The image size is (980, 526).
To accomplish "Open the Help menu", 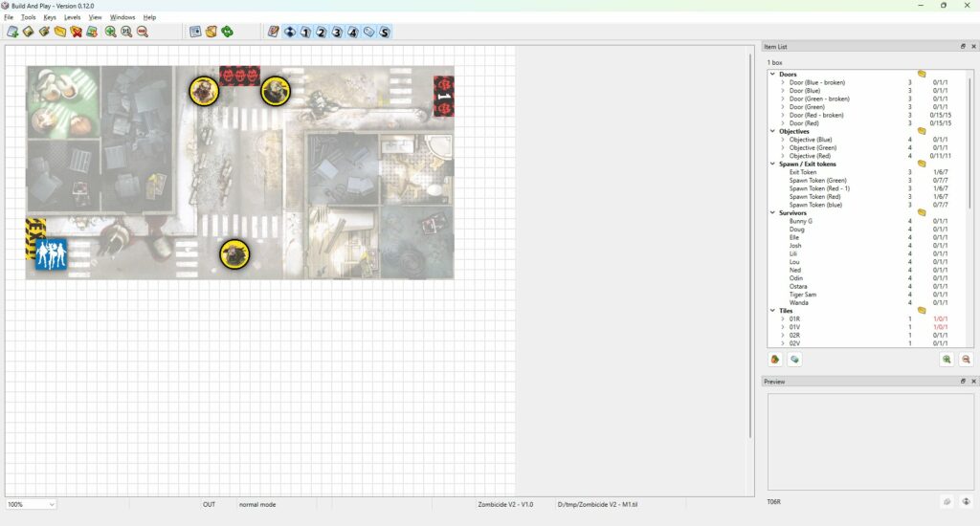I will click(x=149, y=17).
